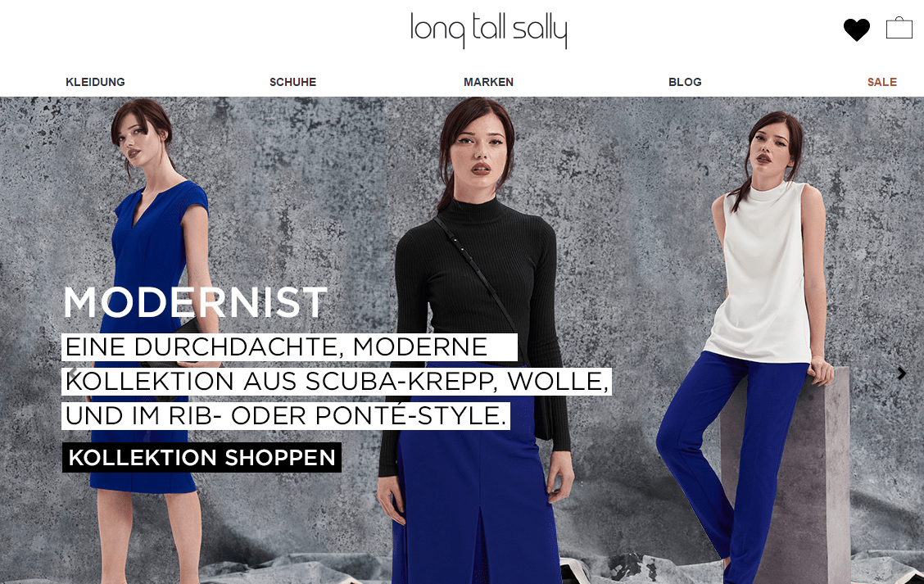
Task: Open the SALE navigation item
Action: click(x=881, y=82)
